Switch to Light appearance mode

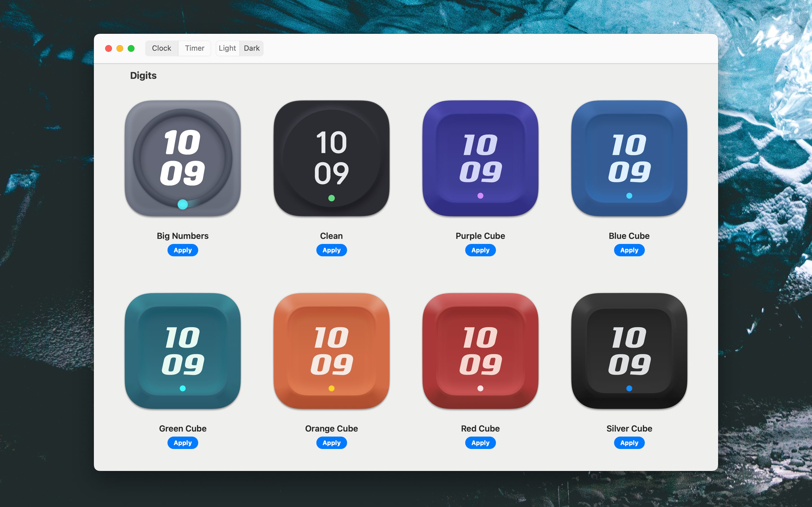point(227,48)
